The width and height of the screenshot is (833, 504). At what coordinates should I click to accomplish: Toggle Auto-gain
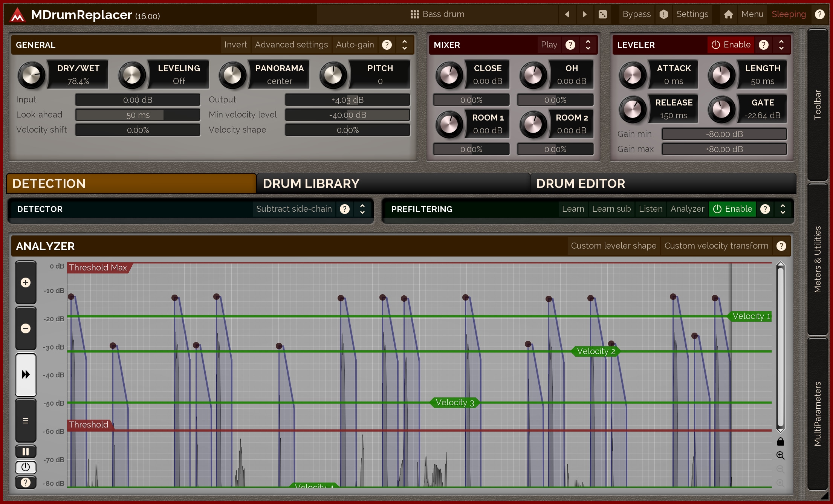355,45
